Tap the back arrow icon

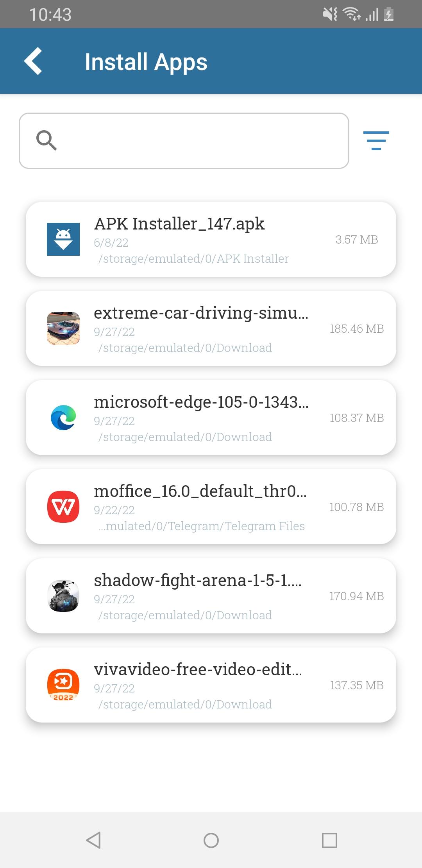[x=33, y=61]
